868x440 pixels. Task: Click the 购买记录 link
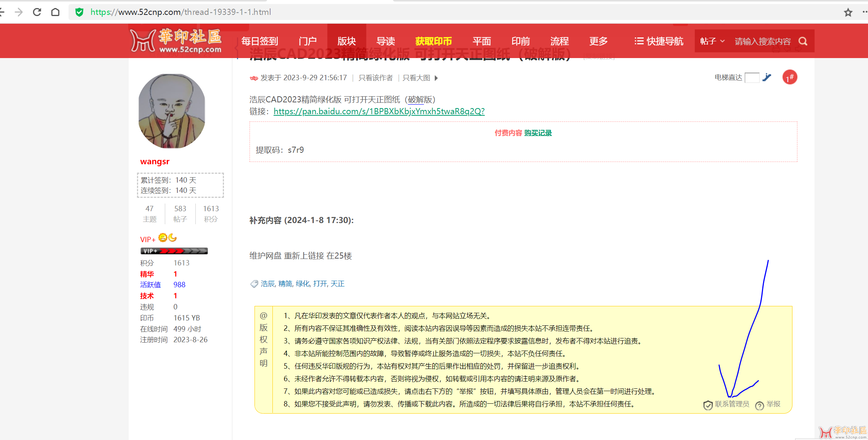(538, 133)
